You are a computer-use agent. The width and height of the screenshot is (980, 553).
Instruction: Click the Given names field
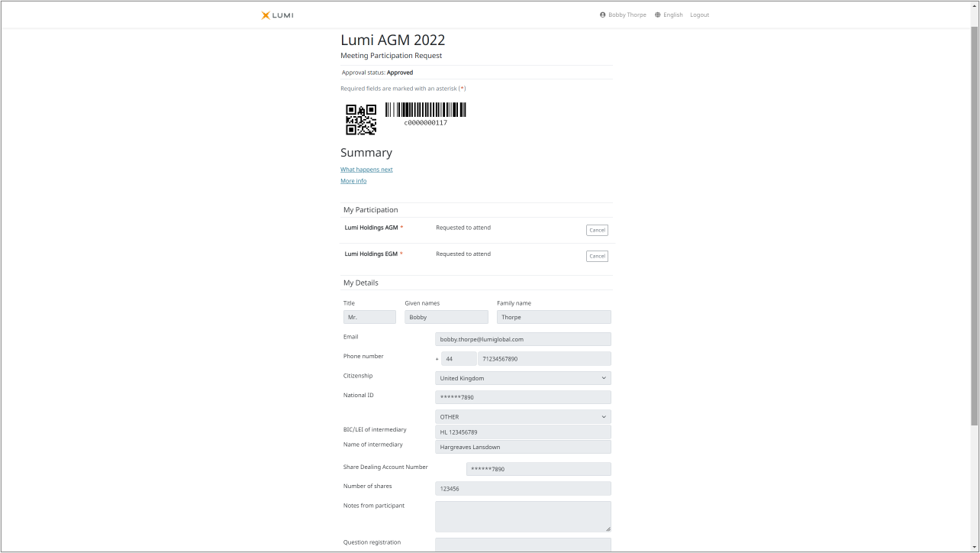pyautogui.click(x=446, y=317)
